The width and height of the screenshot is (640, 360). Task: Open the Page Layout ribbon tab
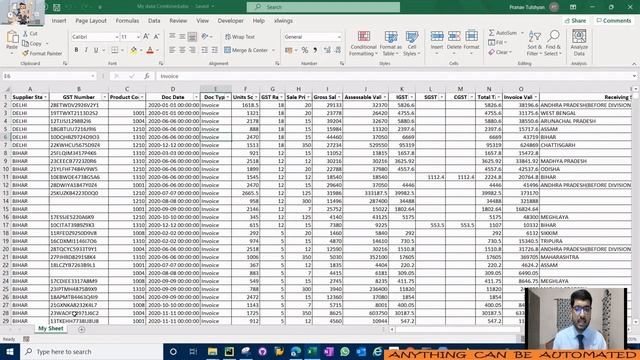coord(91,20)
